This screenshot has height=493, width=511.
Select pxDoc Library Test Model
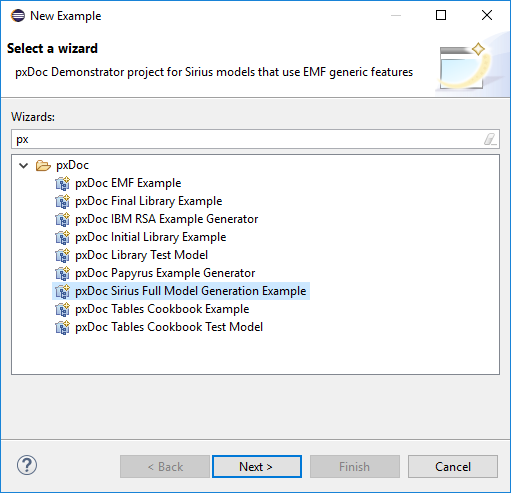(x=141, y=255)
